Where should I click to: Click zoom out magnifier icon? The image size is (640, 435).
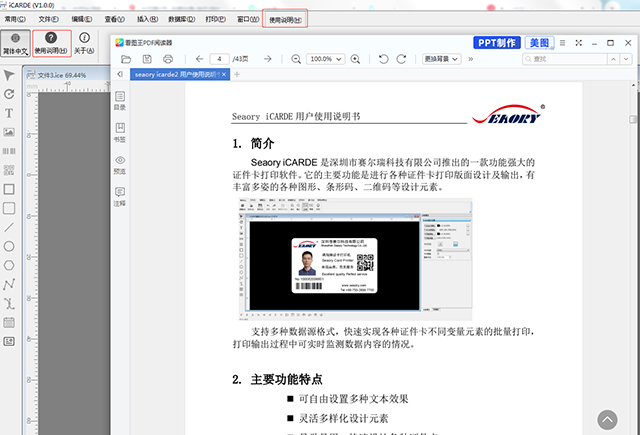(296, 59)
